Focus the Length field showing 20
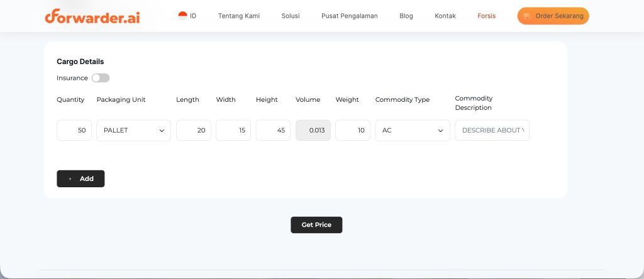The height and width of the screenshot is (279, 644). pyautogui.click(x=194, y=131)
